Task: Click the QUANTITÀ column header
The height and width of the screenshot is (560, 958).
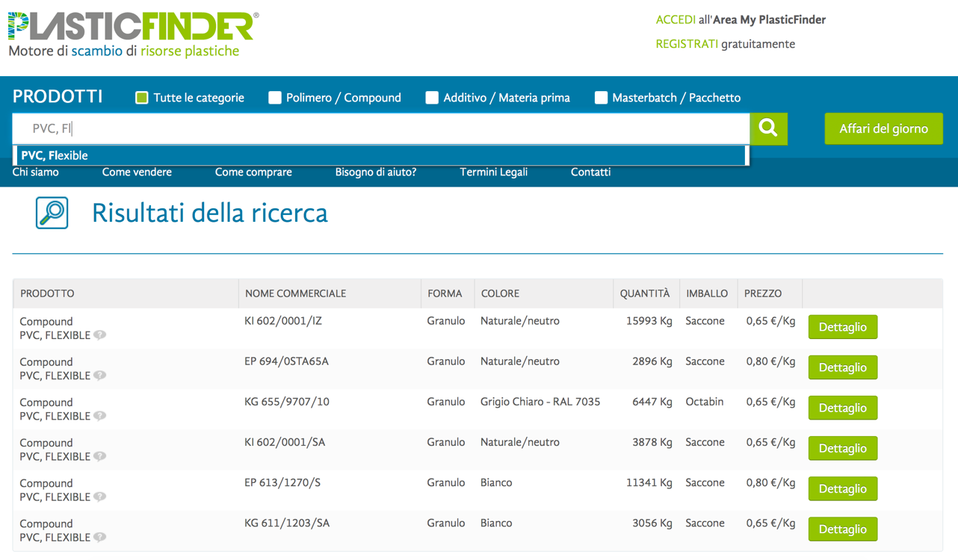Action: 645,293
